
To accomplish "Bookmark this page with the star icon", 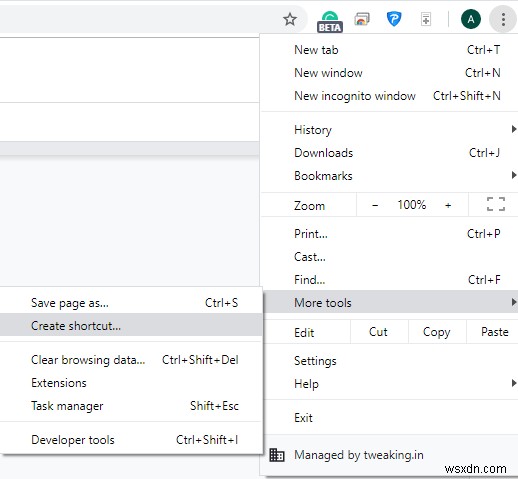I will tap(290, 19).
